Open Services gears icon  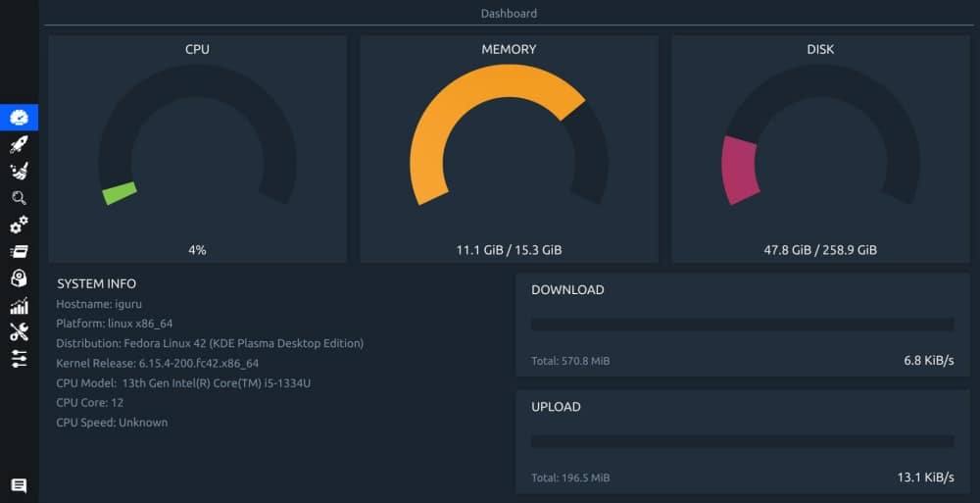pos(19,225)
